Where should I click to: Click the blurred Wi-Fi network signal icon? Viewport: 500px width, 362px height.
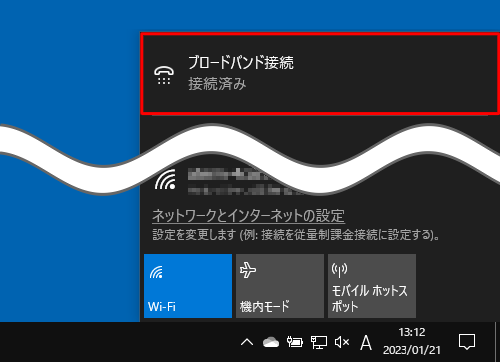point(165,179)
